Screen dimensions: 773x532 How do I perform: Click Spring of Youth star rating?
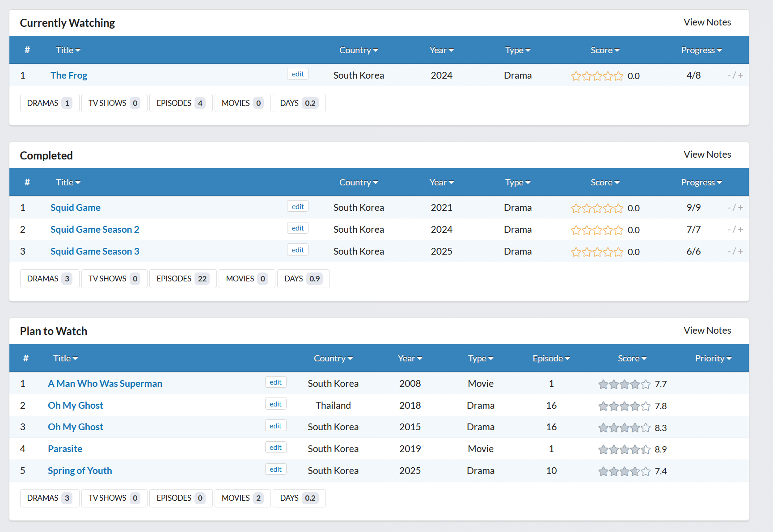coord(625,471)
